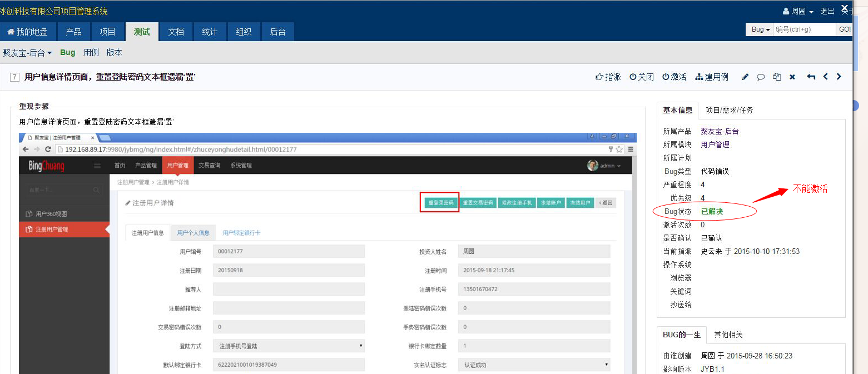Open the Bug search type dropdown

(760, 29)
